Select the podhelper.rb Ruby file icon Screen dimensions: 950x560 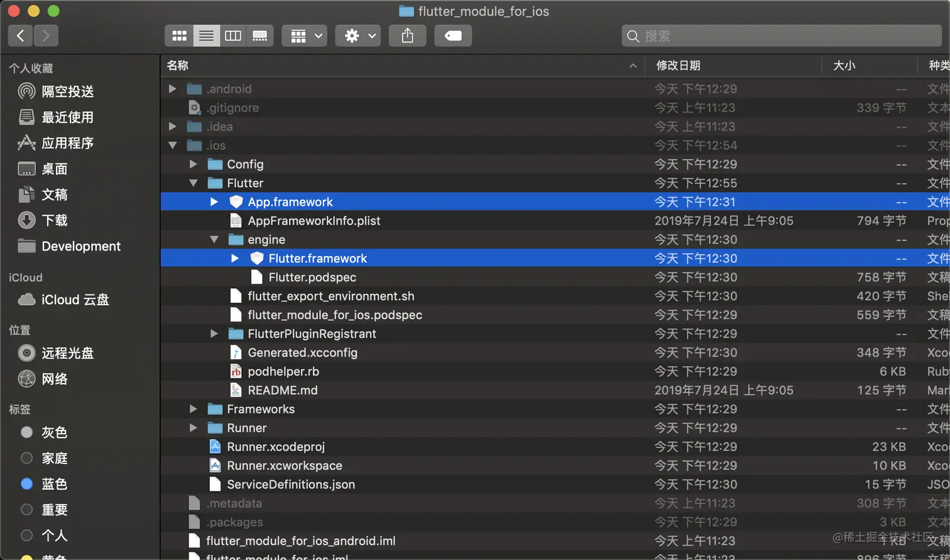click(236, 372)
